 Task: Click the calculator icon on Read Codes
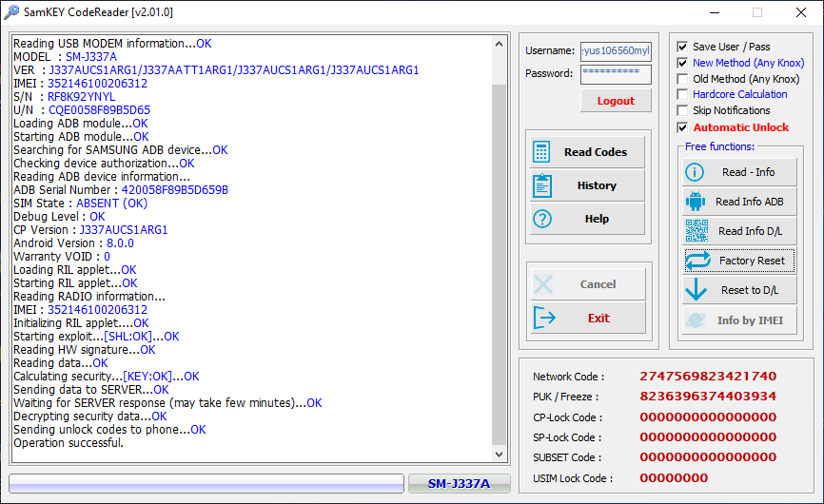pos(541,152)
